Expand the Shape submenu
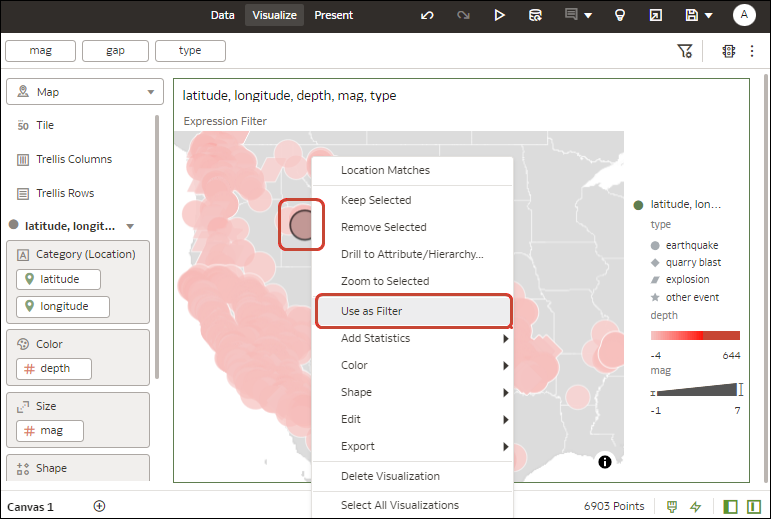 [x=413, y=392]
